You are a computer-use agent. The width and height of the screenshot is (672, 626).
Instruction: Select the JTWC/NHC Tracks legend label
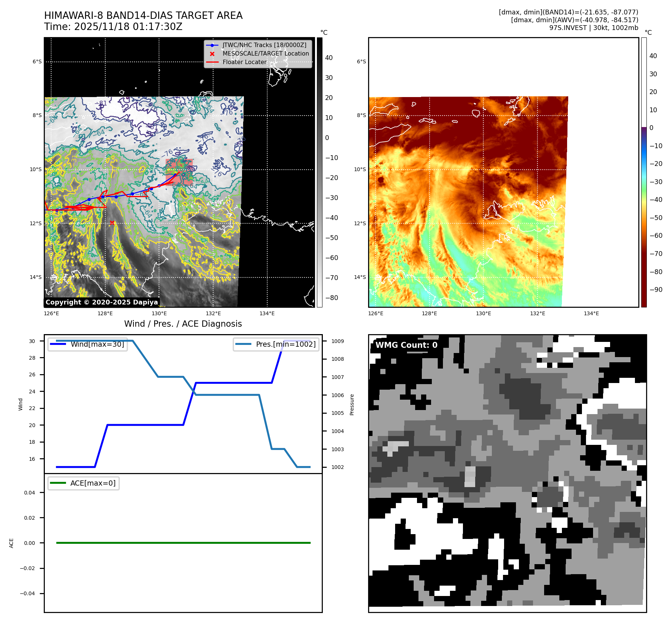coord(264,45)
